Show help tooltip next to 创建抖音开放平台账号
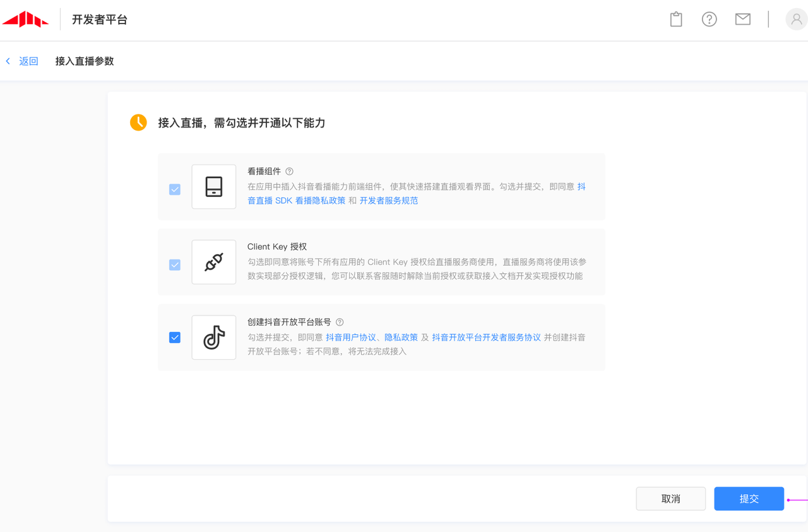This screenshot has height=532, width=808. click(x=340, y=322)
